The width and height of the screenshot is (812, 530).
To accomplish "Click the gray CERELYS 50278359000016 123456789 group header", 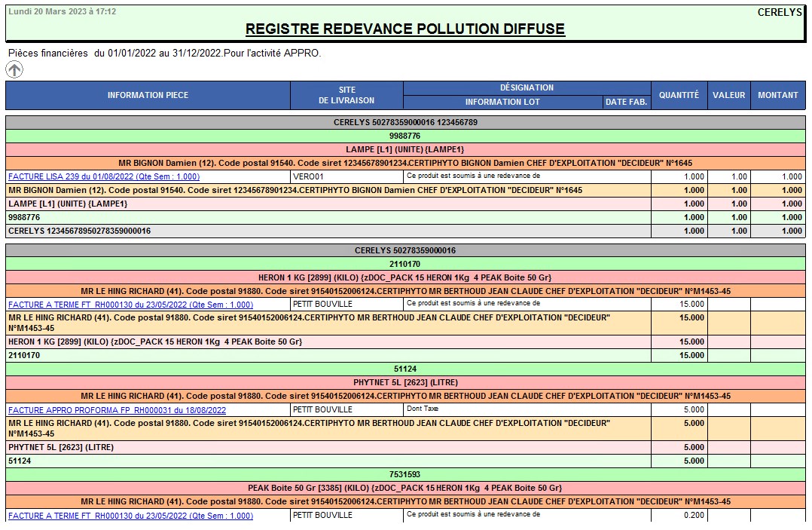I will click(x=405, y=122).
